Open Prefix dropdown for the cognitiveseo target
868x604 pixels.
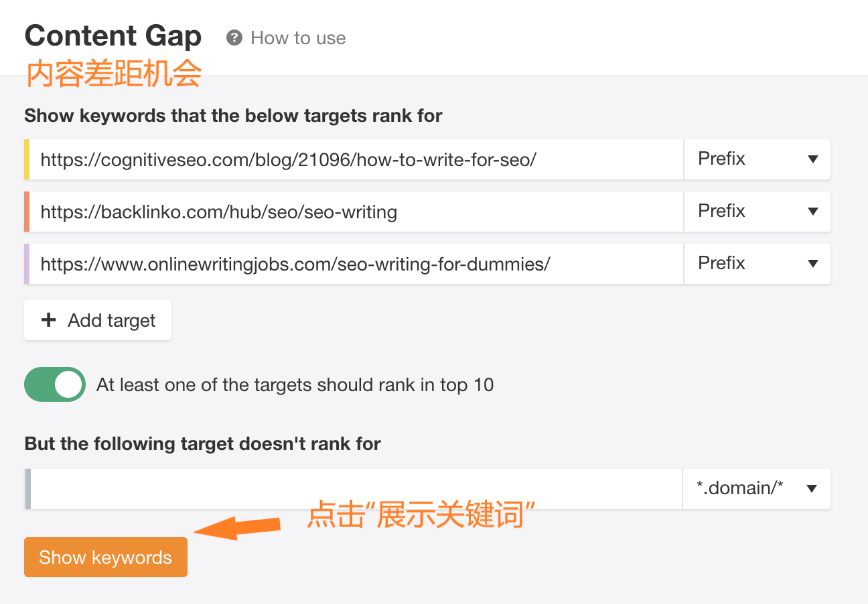(757, 159)
